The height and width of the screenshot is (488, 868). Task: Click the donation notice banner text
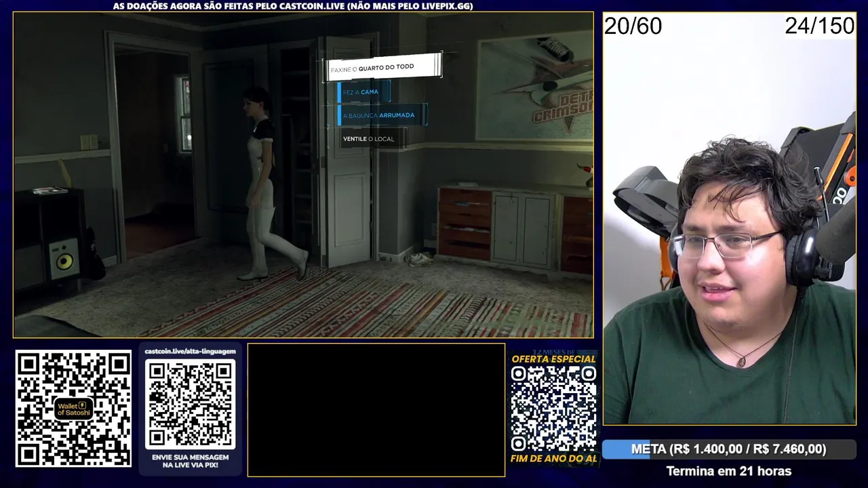click(293, 6)
